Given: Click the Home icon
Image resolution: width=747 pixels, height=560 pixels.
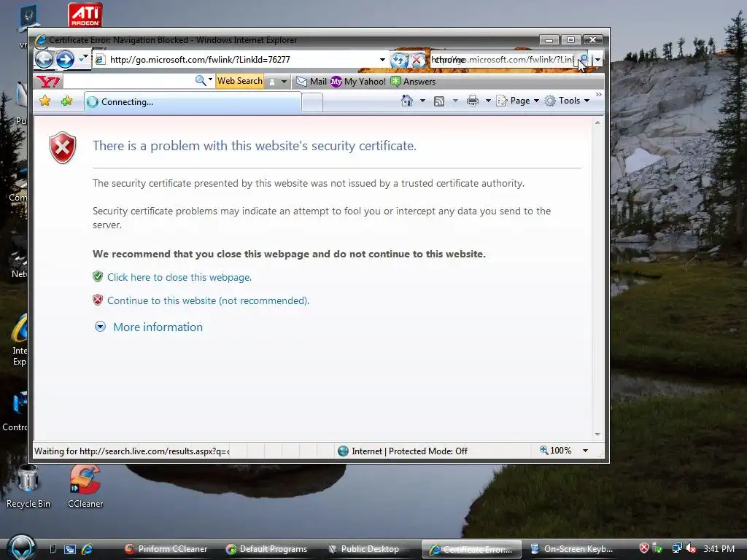Looking at the screenshot, I should [x=407, y=101].
